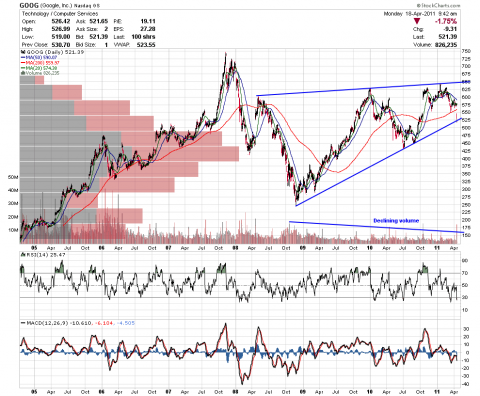
Task: Click the red down-triangle change indicator
Action: pos(416,21)
